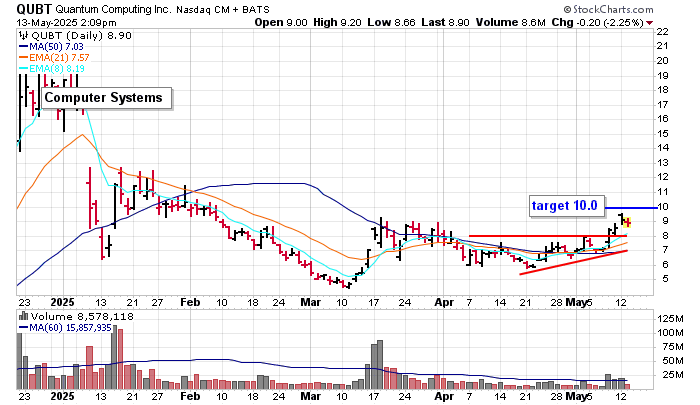
Task: Click the QUBT ticker symbol title
Action: click(x=34, y=9)
